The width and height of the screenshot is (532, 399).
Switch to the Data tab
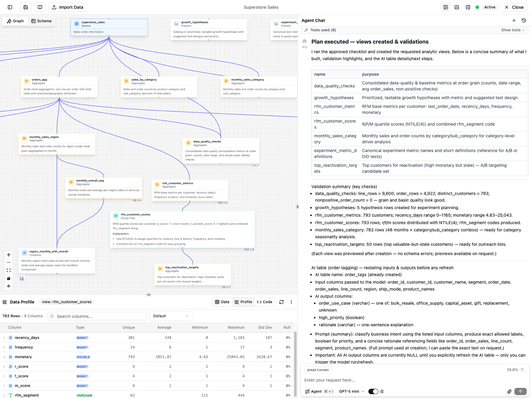pyautogui.click(x=222, y=302)
